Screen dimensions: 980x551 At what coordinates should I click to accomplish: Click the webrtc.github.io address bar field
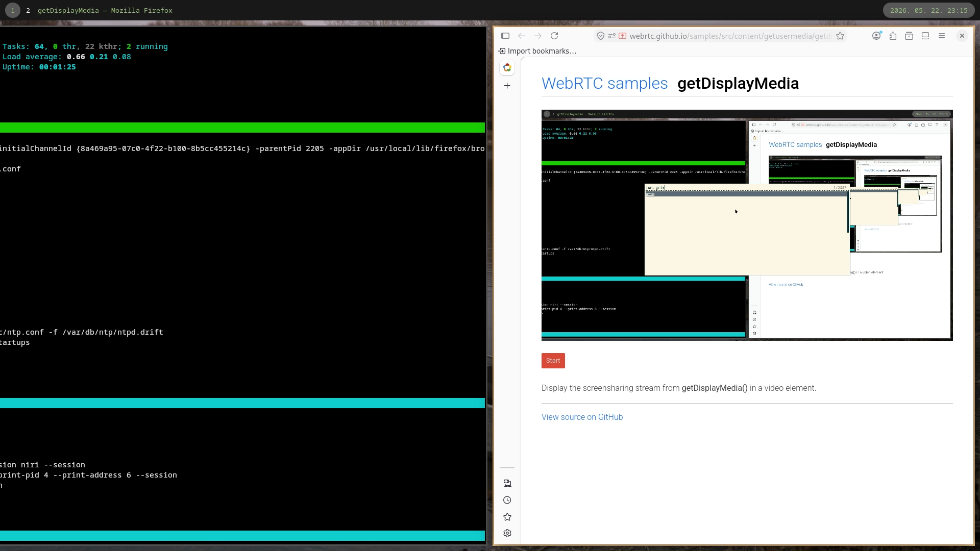(730, 36)
